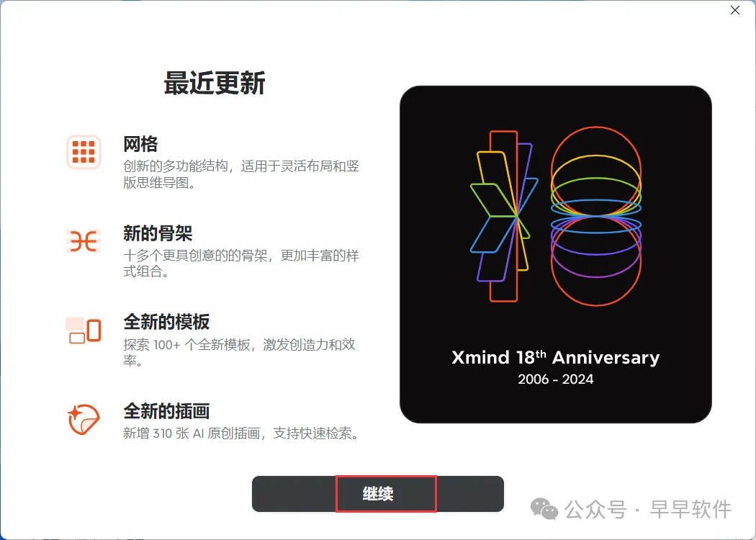Image resolution: width=756 pixels, height=540 pixels.
Task: Select the 新的骨架 feature heading
Action: click(x=158, y=233)
